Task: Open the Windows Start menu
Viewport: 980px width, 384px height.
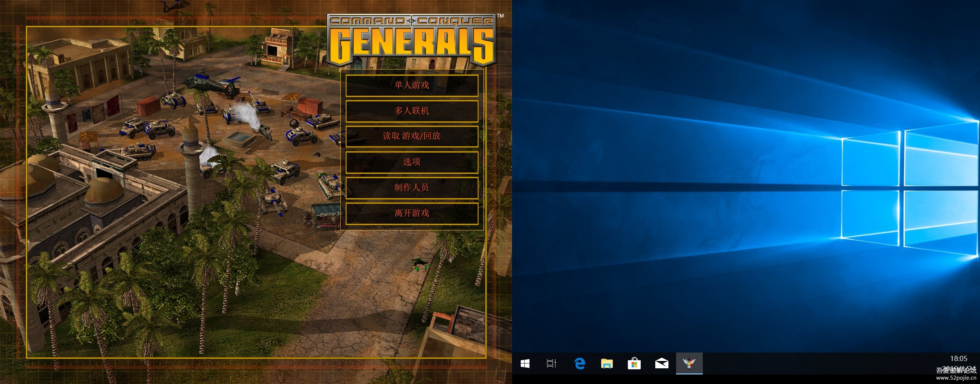Action: coord(525,364)
